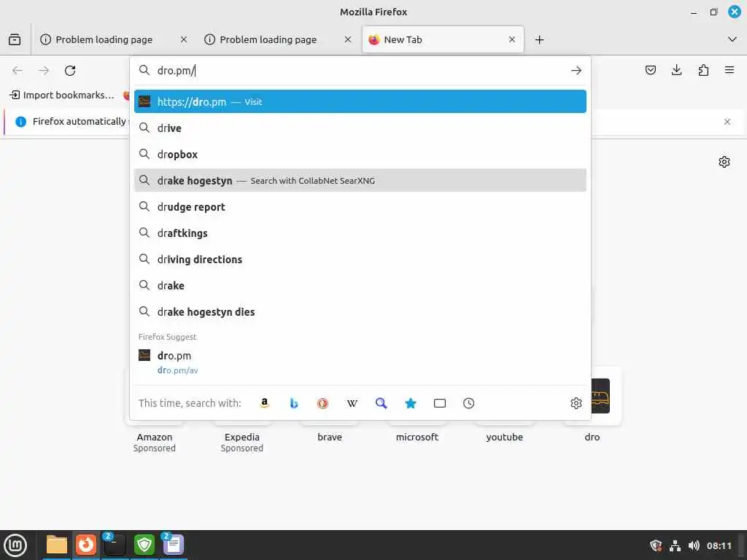Screen dimensions: 747x560
Task: Switch to the second Problem loading page tab
Action: click(268, 39)
